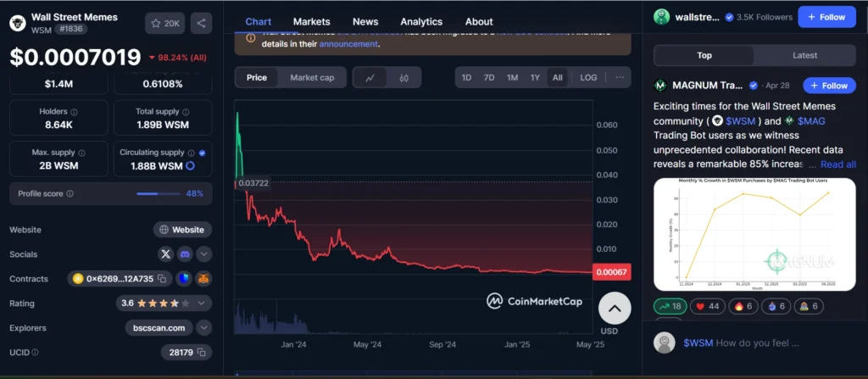The width and height of the screenshot is (868, 379).
Task: Toggle LOG scale on chart
Action: pyautogui.click(x=588, y=77)
